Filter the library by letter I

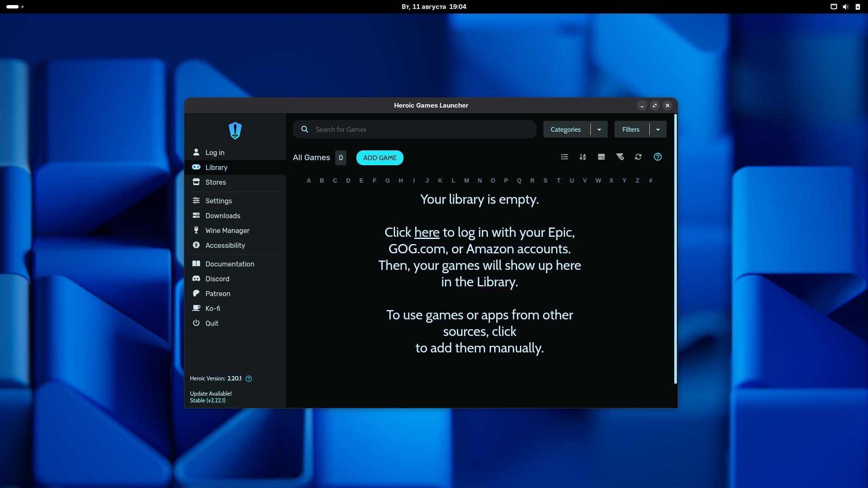(x=414, y=180)
